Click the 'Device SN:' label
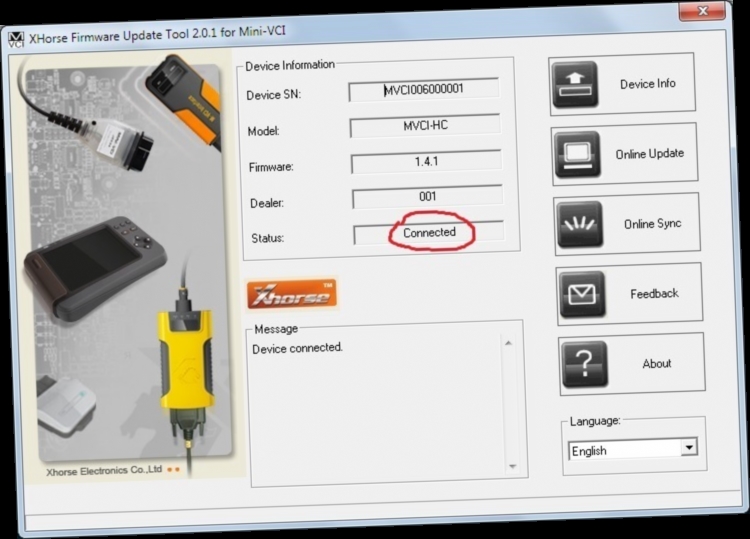 (274, 95)
